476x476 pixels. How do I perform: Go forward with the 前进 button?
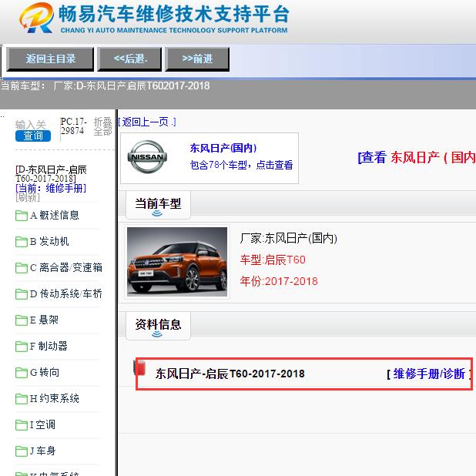(197, 59)
